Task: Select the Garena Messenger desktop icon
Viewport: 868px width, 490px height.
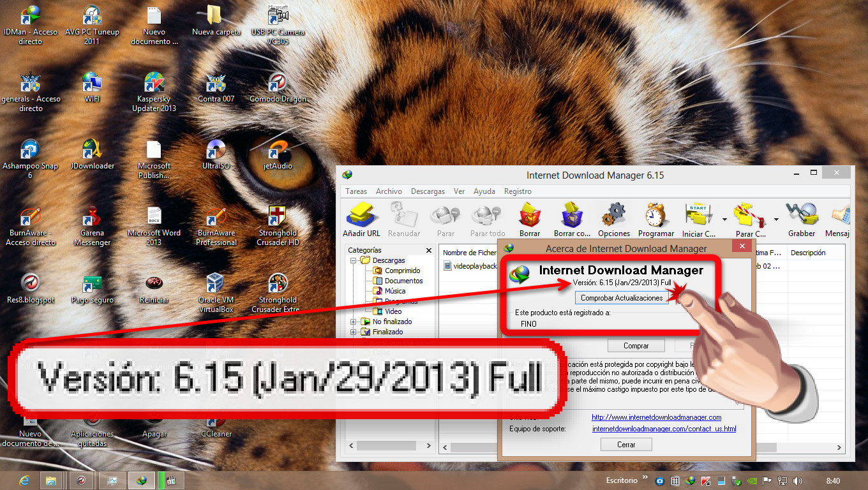Action: (x=93, y=226)
